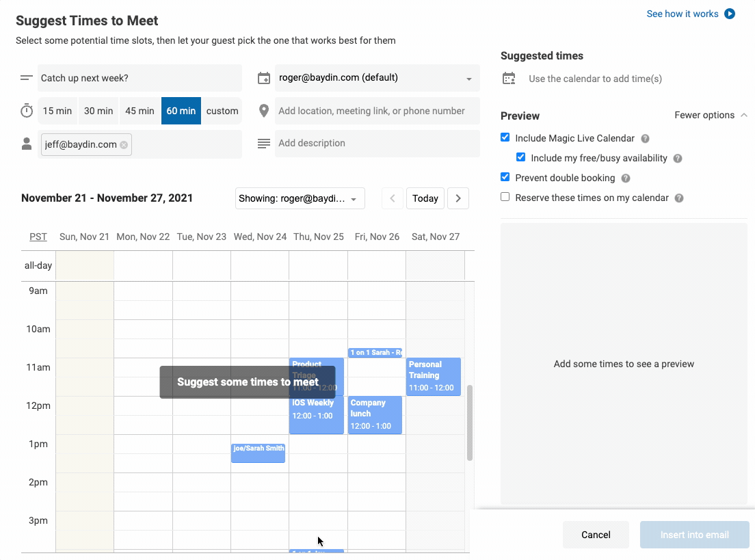Jump to the current week with the Today button

[x=425, y=198]
